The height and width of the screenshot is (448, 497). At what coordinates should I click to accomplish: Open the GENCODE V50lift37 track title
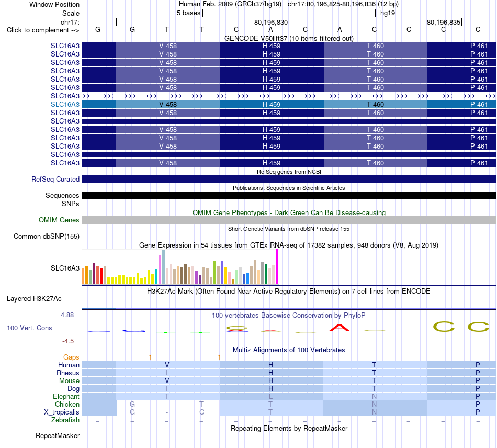(x=289, y=38)
